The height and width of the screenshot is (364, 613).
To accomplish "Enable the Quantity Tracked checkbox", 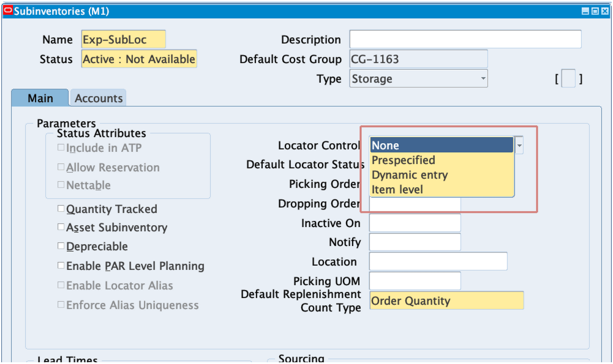I will point(61,208).
